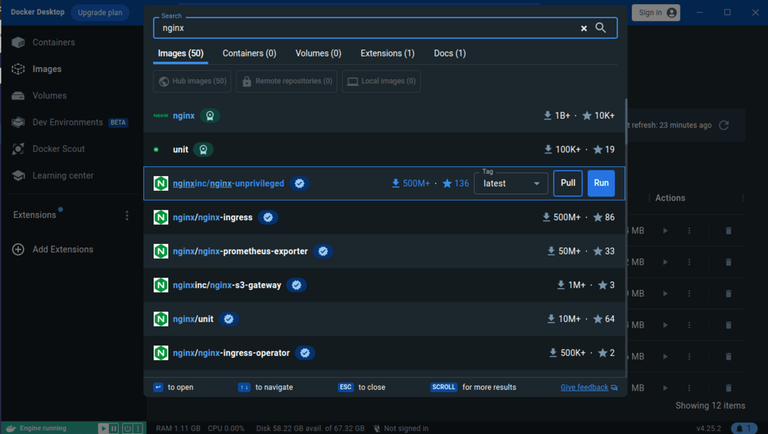Open Learning center in sidebar

[x=63, y=175]
